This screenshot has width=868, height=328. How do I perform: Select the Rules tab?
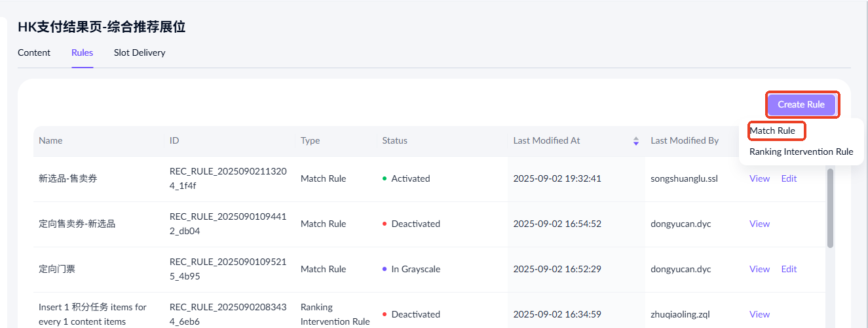(83, 52)
